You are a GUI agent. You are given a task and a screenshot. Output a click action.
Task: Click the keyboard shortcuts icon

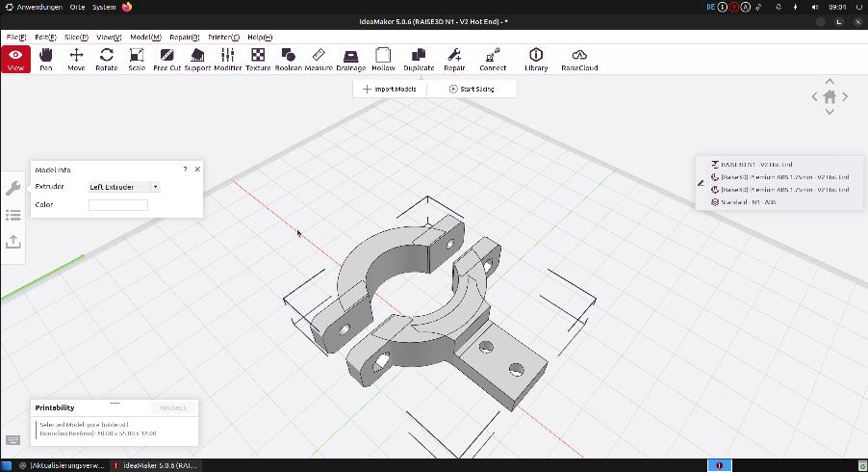[x=13, y=440]
